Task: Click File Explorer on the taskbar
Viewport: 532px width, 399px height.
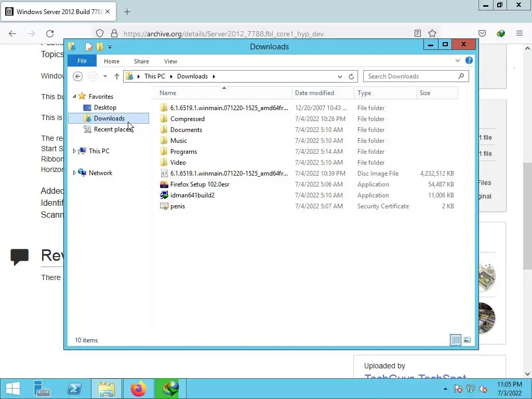Action: coord(107,389)
